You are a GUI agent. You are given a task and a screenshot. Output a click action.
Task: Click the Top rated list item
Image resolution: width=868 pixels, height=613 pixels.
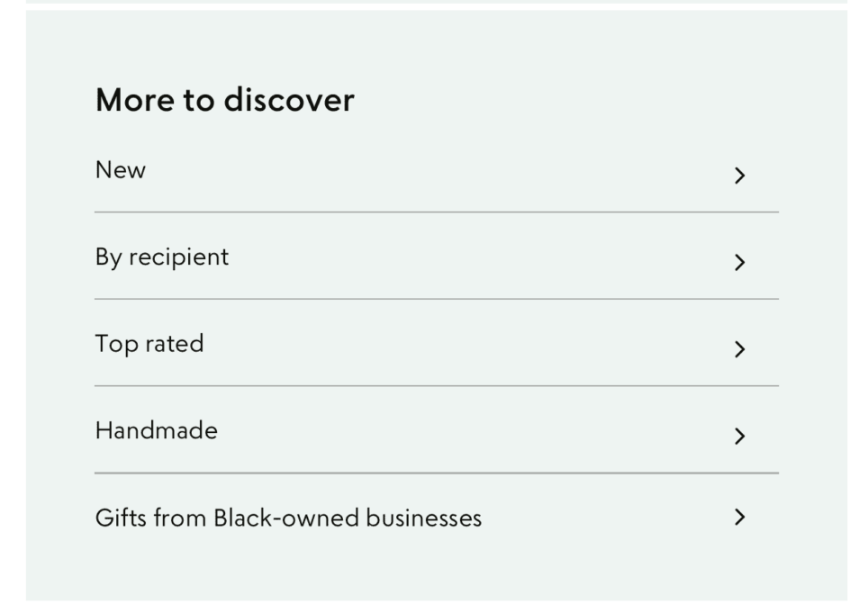[148, 343]
